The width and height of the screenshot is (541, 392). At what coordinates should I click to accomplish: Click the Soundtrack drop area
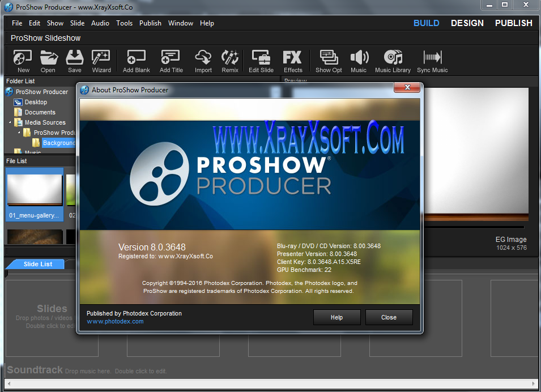pyautogui.click(x=271, y=370)
